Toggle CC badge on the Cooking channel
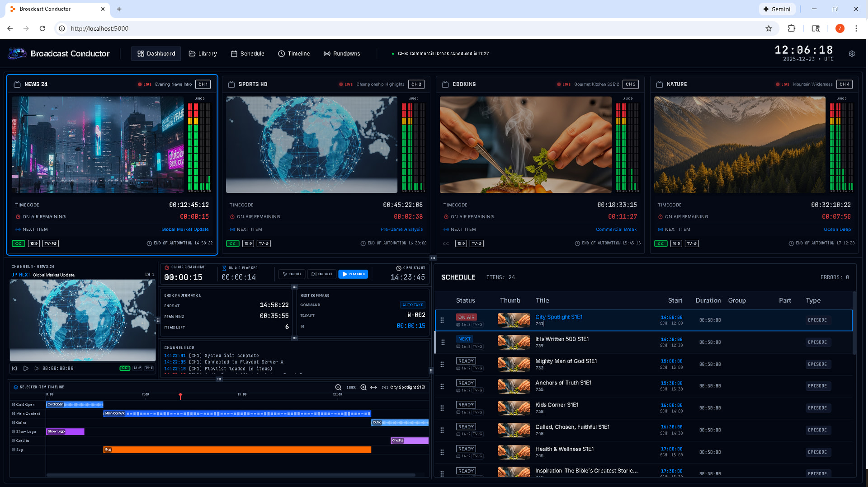 point(446,243)
